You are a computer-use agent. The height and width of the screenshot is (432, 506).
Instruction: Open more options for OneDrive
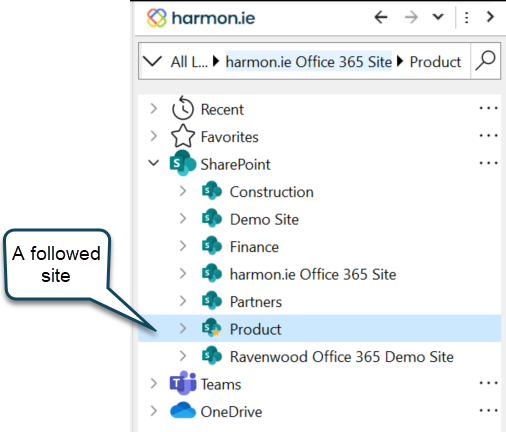(x=488, y=410)
